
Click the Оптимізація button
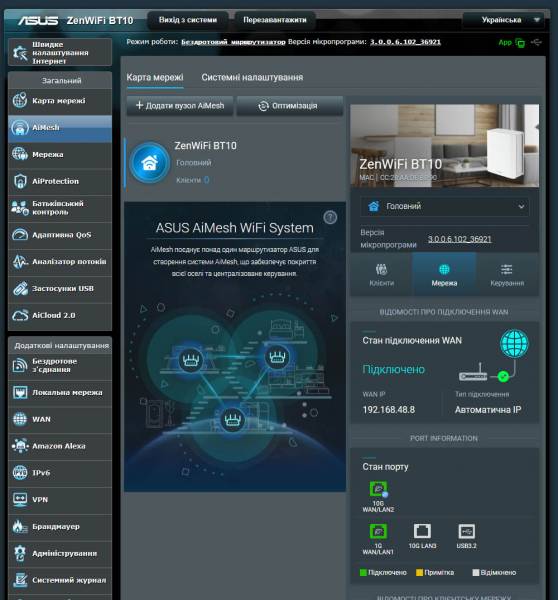pyautogui.click(x=290, y=106)
